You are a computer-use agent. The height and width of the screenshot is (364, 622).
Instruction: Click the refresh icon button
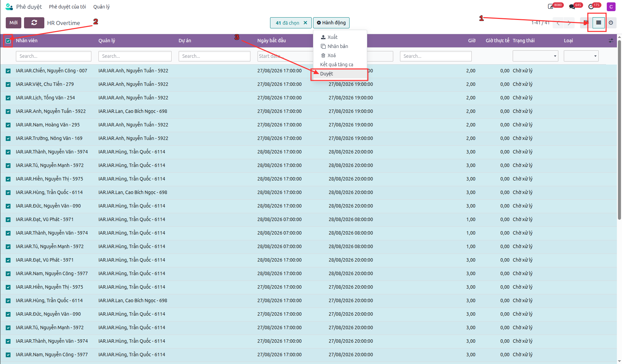(x=34, y=23)
